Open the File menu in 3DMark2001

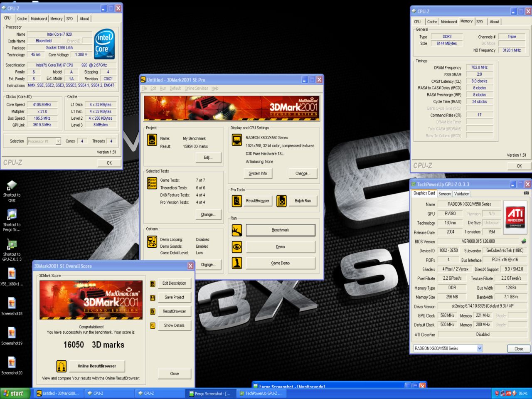144,88
